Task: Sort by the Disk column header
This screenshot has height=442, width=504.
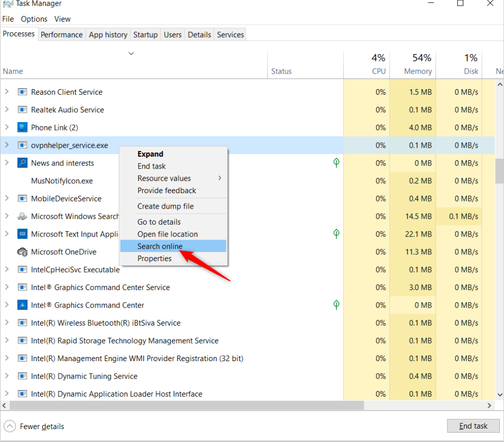Action: point(459,64)
